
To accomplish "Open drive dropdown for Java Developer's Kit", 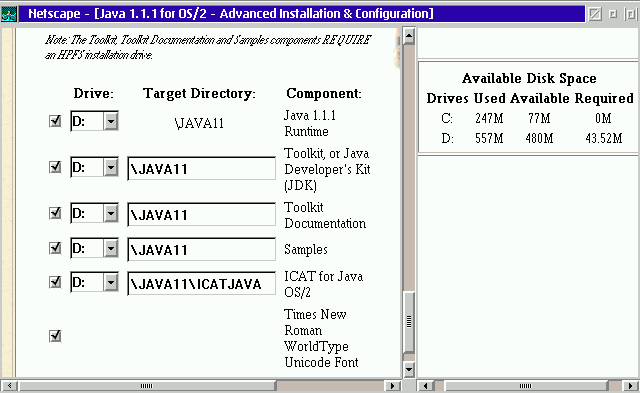I will pos(111,167).
